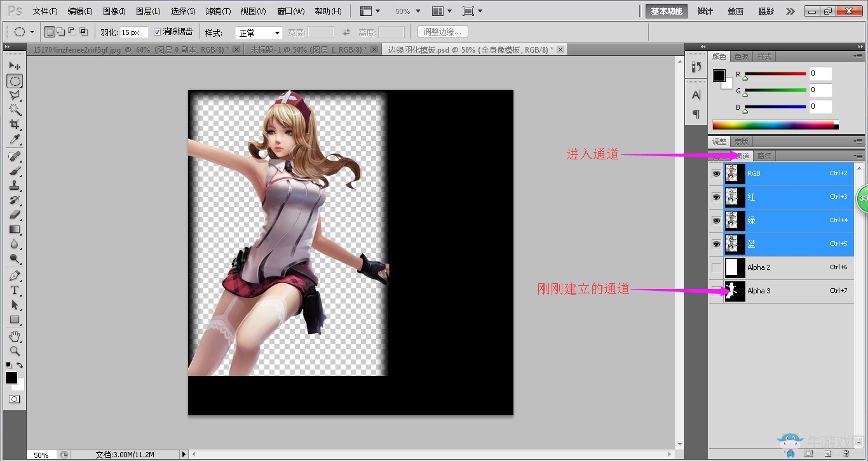The width and height of the screenshot is (868, 461).
Task: Open the 文件(F) menu
Action: tap(45, 11)
